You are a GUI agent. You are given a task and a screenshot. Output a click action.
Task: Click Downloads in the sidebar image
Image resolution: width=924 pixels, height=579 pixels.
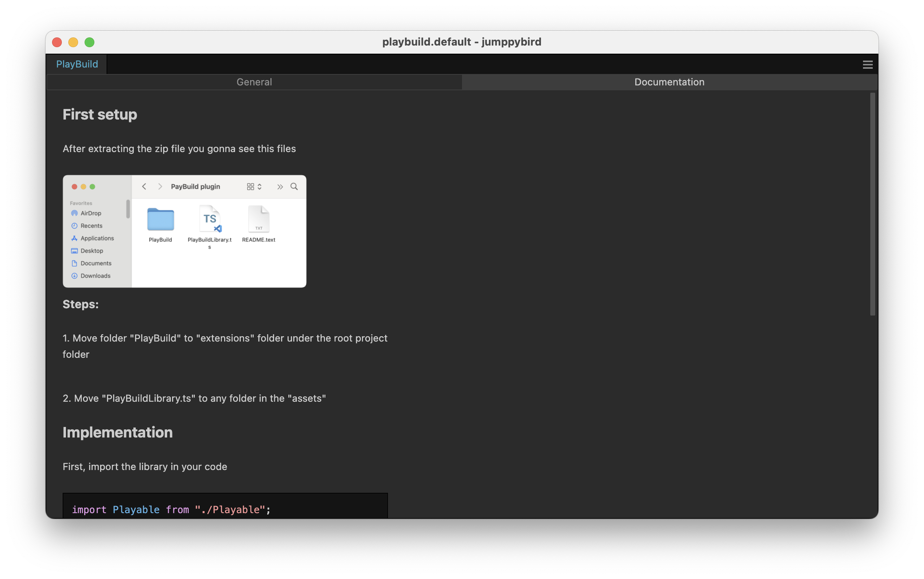point(95,276)
